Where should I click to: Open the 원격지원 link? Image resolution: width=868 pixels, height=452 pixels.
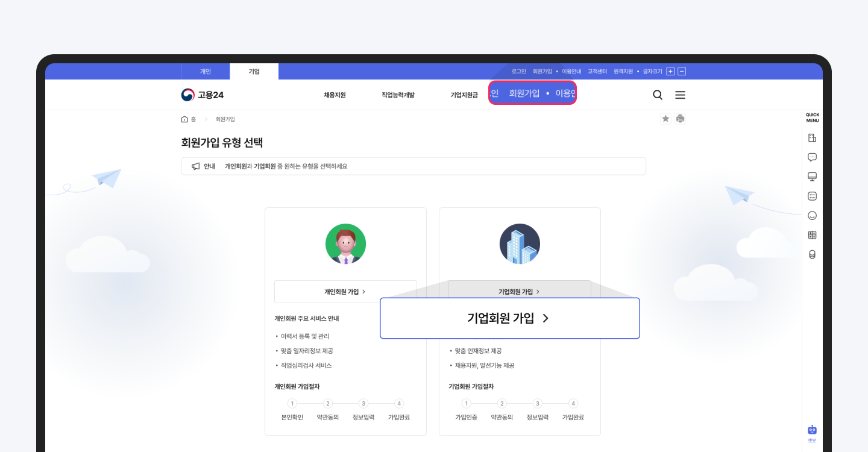(x=623, y=71)
